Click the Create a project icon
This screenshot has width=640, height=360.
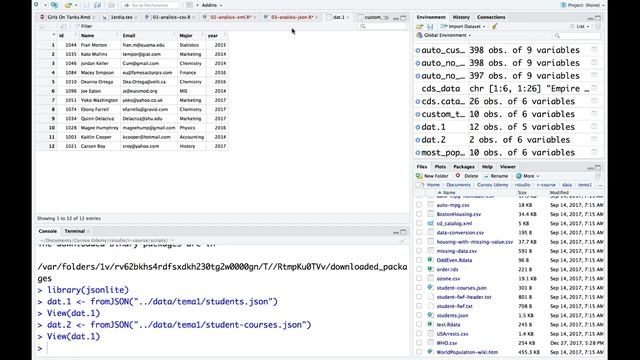tap(55, 5)
